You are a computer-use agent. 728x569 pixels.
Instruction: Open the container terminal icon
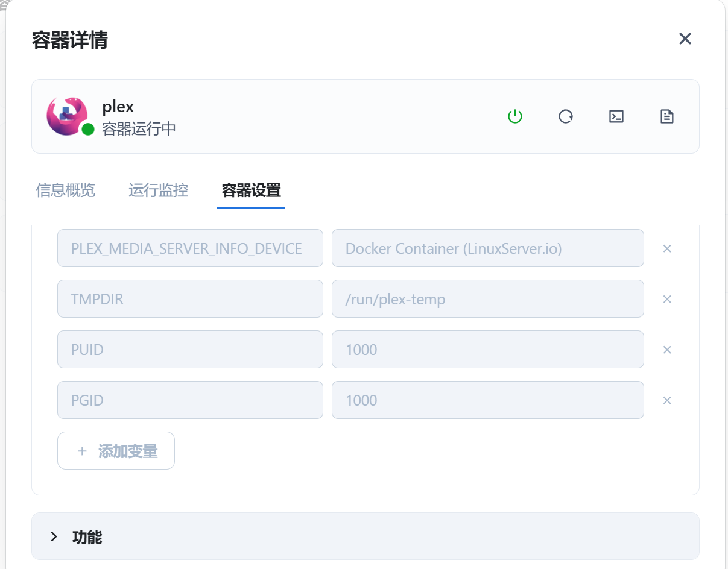point(616,116)
